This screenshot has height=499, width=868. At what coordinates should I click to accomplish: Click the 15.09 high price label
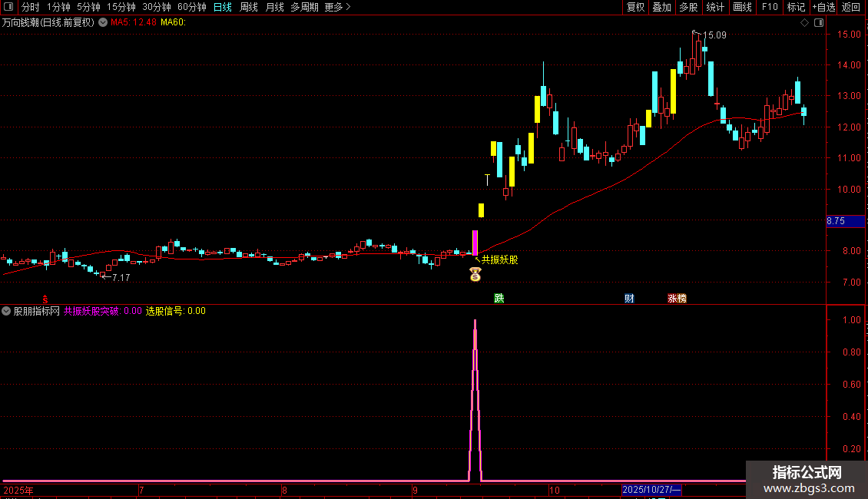714,35
